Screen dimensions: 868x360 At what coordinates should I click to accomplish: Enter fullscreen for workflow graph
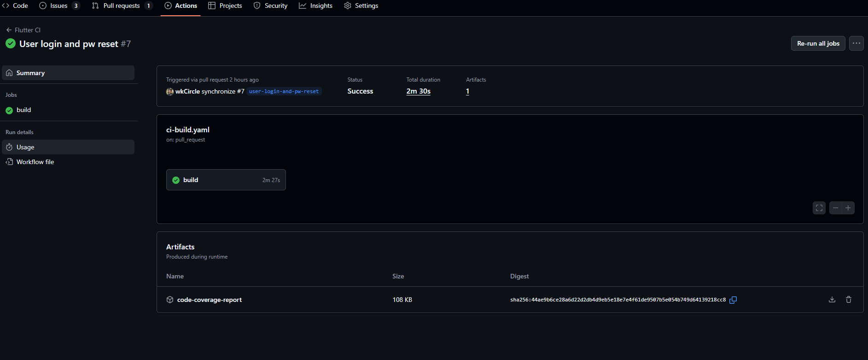pos(819,208)
